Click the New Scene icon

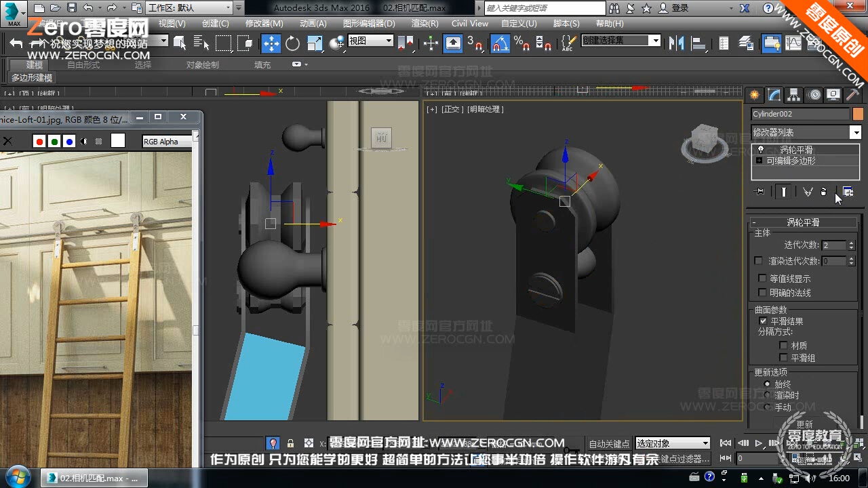click(39, 8)
